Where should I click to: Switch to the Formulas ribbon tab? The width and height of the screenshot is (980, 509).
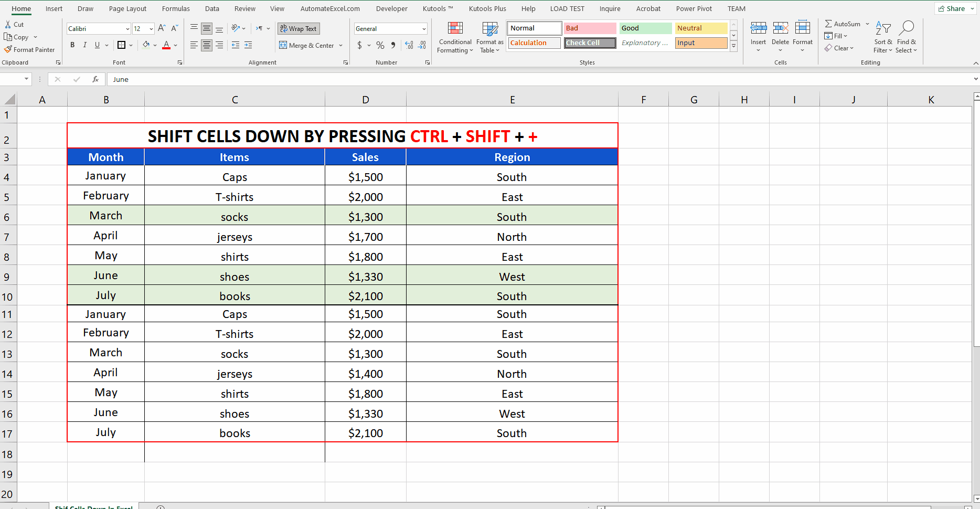(x=175, y=8)
